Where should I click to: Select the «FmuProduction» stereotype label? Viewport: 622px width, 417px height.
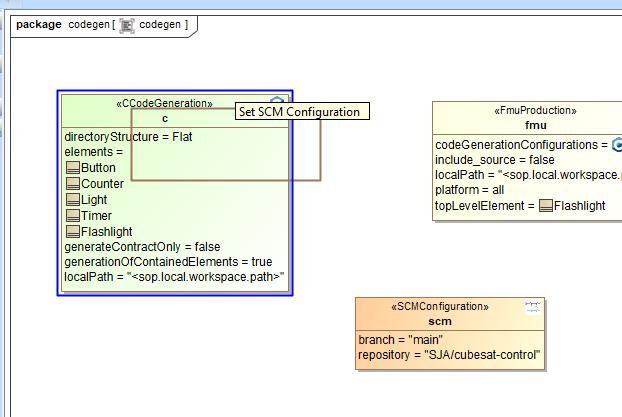(x=535, y=110)
